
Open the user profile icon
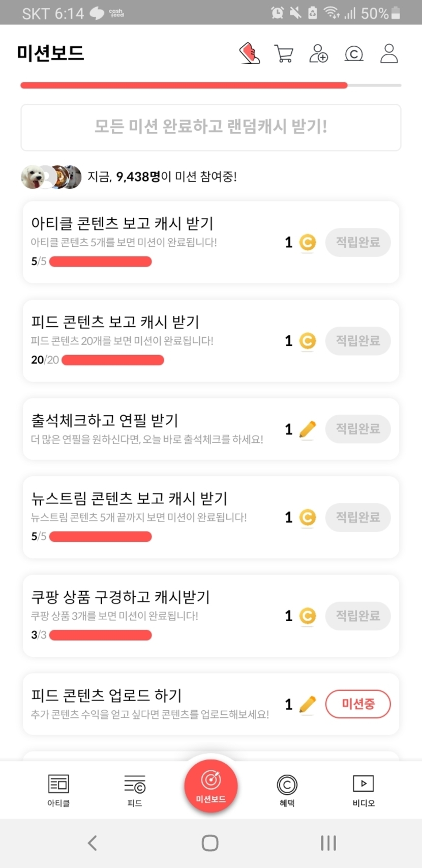pos(389,53)
